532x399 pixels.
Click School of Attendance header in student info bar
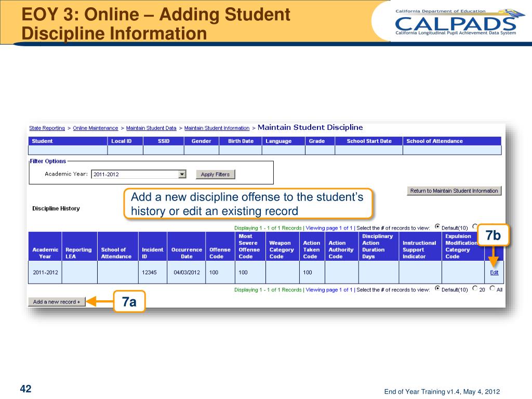(x=452, y=141)
